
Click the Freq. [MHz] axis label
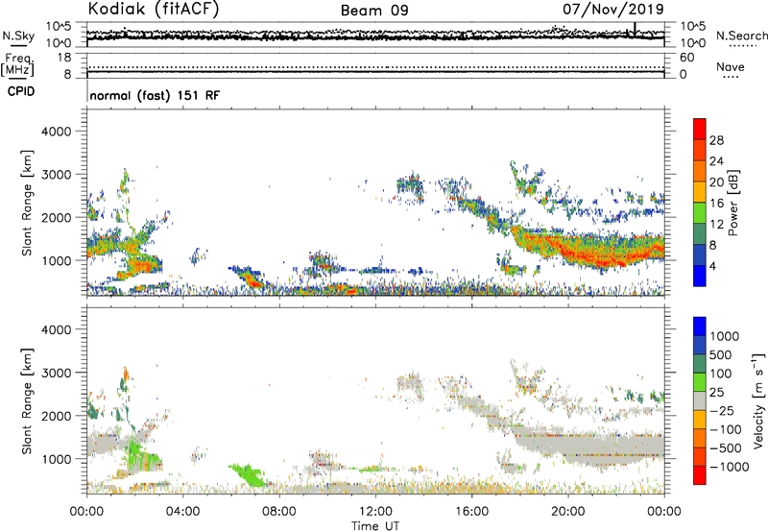pyautogui.click(x=17, y=65)
